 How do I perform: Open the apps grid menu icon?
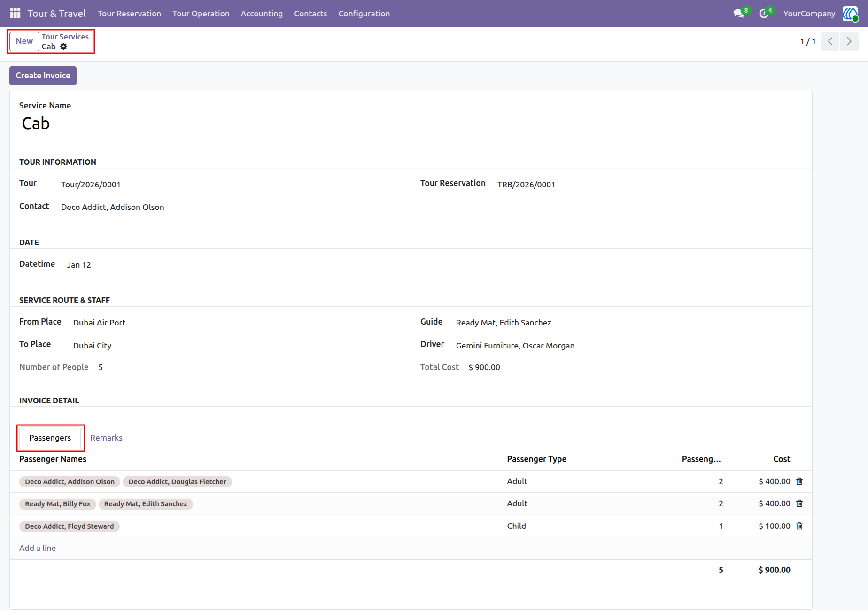(x=15, y=14)
